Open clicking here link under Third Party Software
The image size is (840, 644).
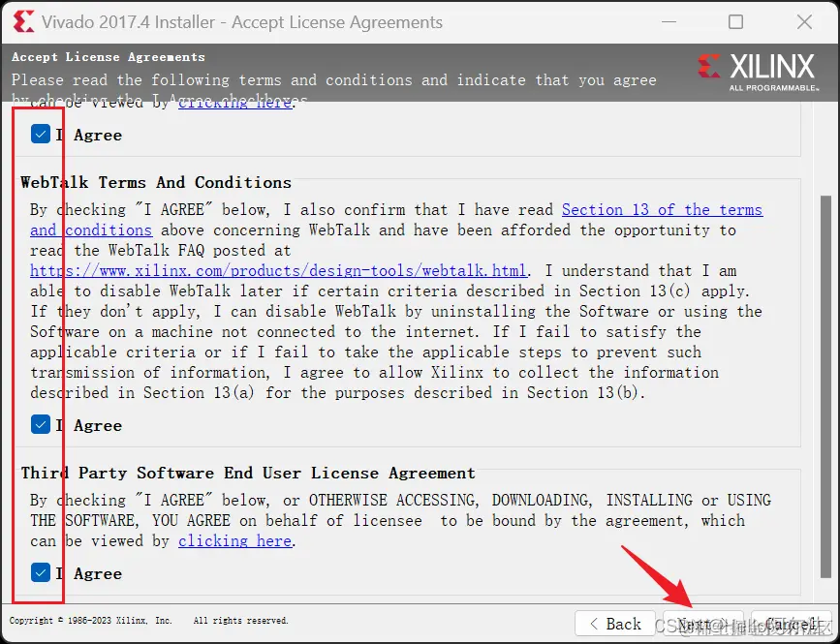[234, 540]
